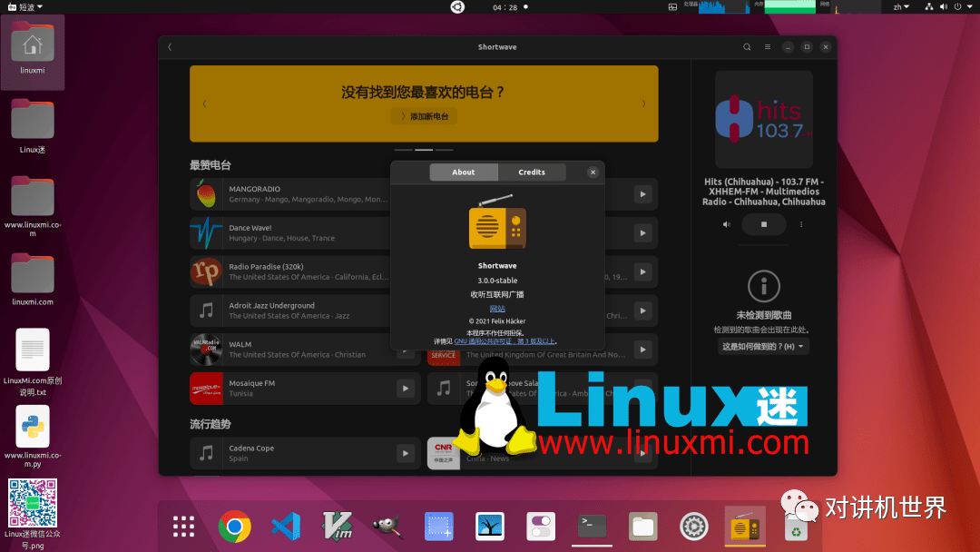Open the Shortwave app menu in top bar
Screen dimensions: 980x552
tap(25, 7)
